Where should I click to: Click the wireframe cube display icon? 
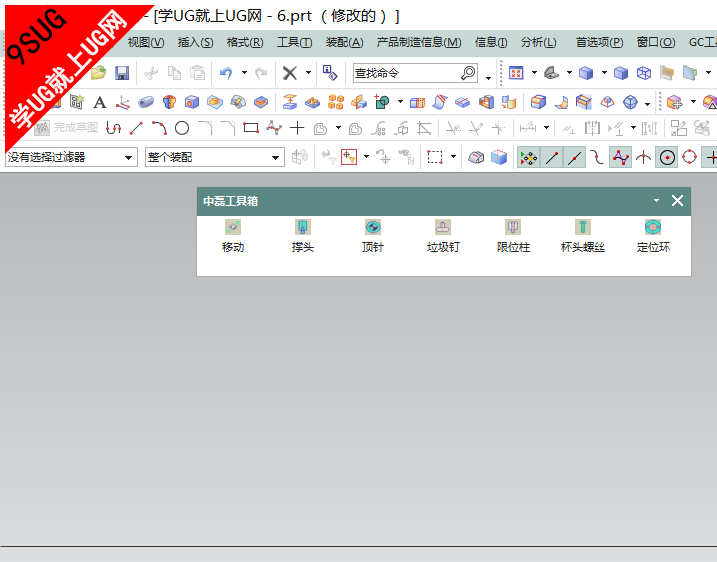(644, 73)
